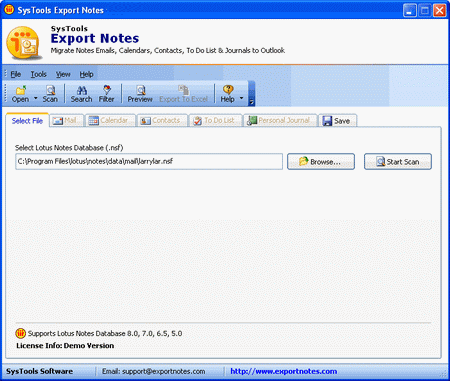Select the Filter toolbar icon
The height and width of the screenshot is (381, 450).
click(107, 90)
